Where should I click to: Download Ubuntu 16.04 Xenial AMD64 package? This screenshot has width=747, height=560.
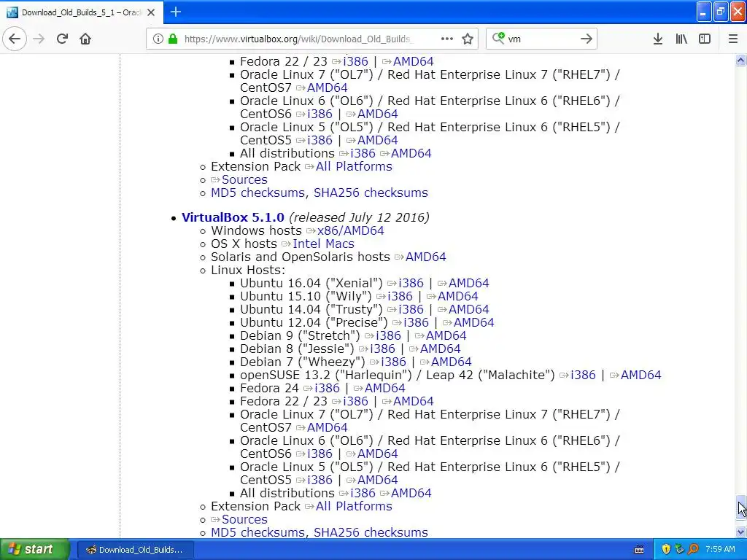coord(468,284)
